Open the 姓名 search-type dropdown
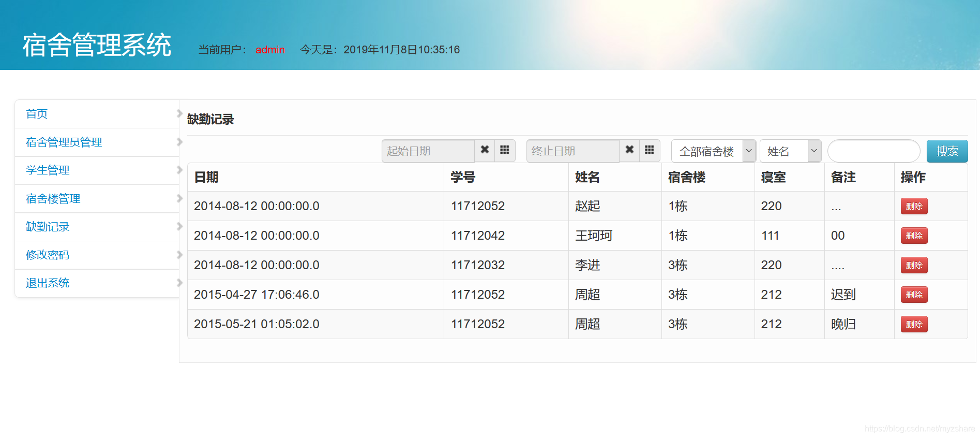Screen dimensions: 980x438 (x=790, y=151)
